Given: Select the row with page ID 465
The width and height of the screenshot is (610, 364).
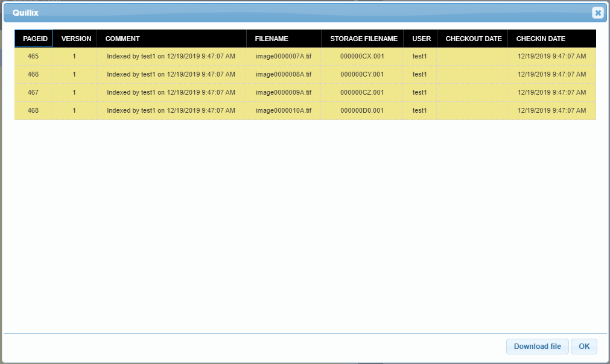Looking at the screenshot, I should pos(33,56).
